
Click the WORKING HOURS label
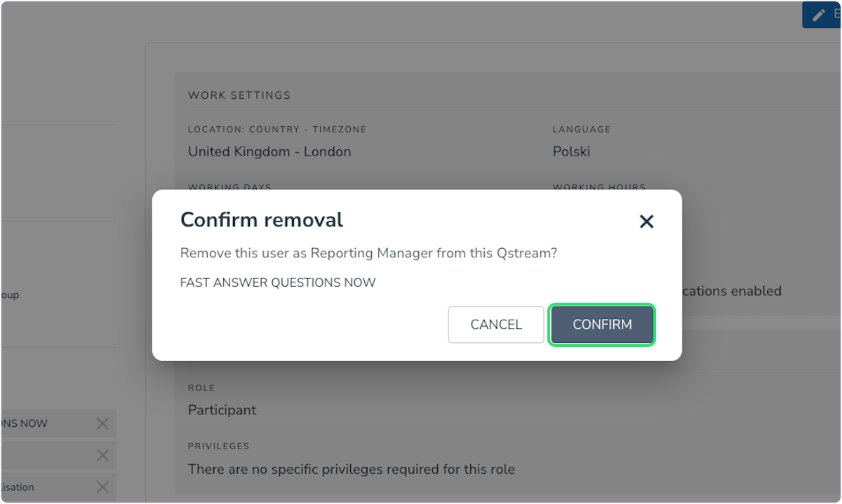coord(599,188)
